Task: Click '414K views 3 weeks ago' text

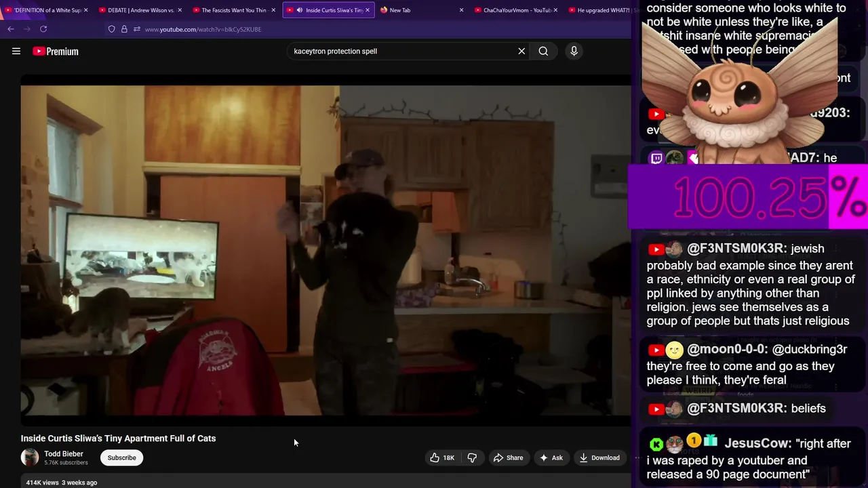Action: point(62,483)
